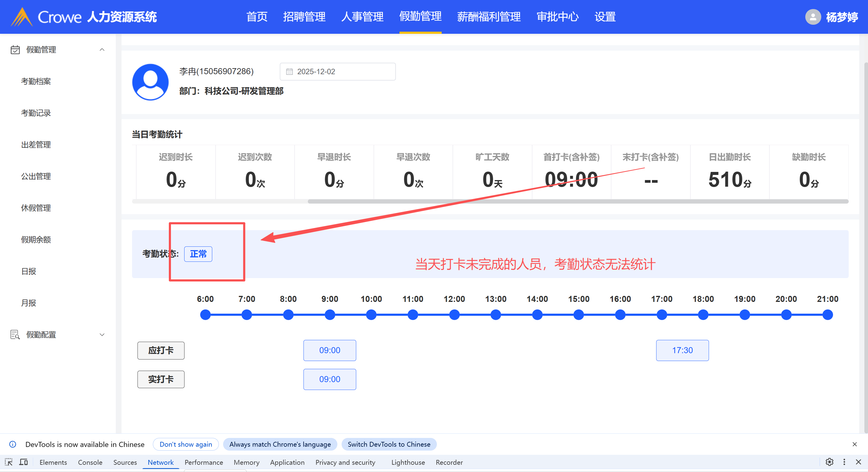Click the Crowe logo icon

tap(22, 17)
